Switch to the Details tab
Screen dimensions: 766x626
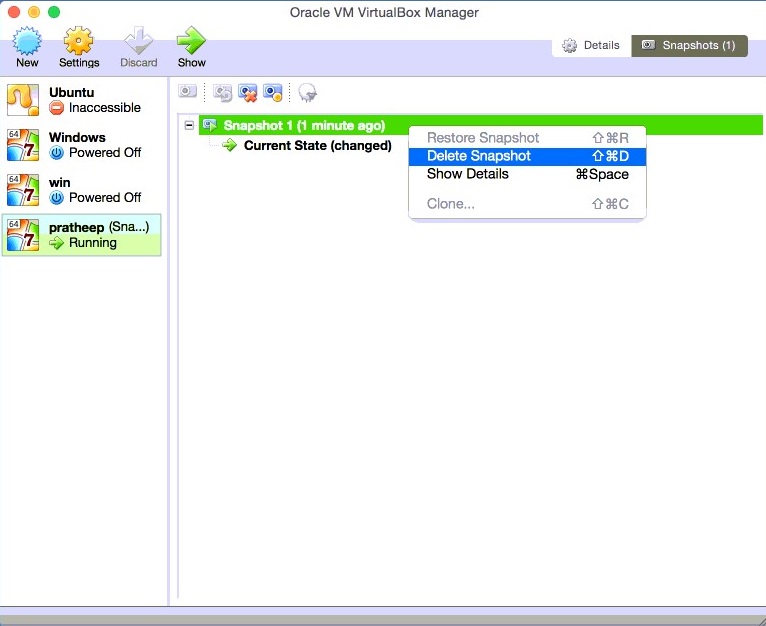(591, 45)
